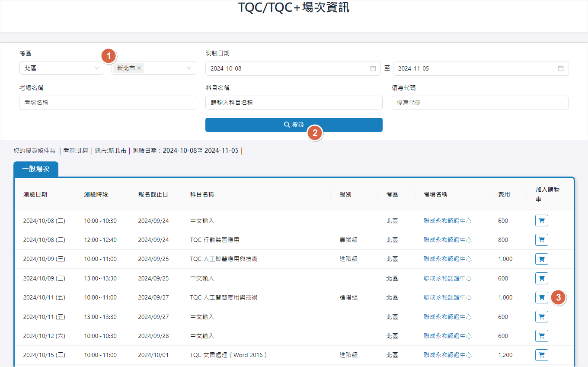Remove the 新北市 tag
Screen dimensions: 588x367
pyautogui.click(x=139, y=68)
